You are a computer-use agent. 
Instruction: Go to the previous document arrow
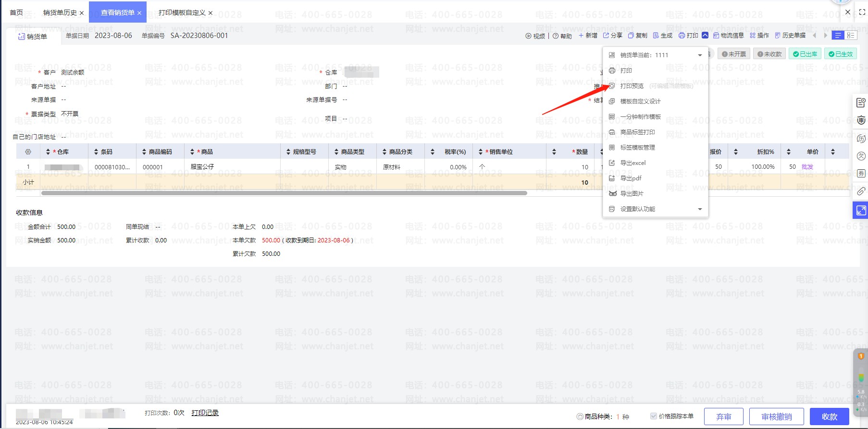[814, 36]
